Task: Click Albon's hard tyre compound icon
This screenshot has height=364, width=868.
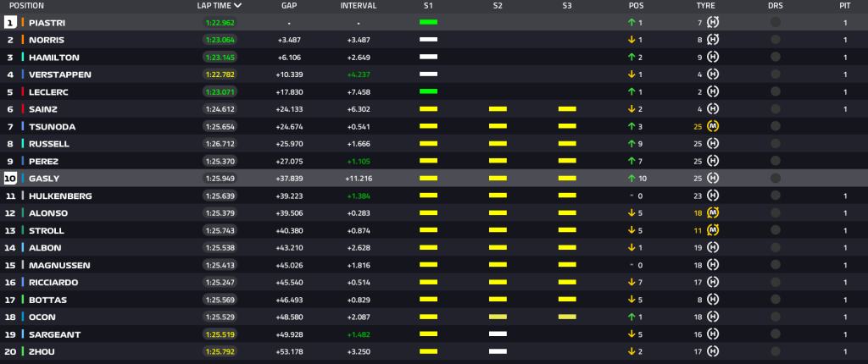Action: [713, 248]
